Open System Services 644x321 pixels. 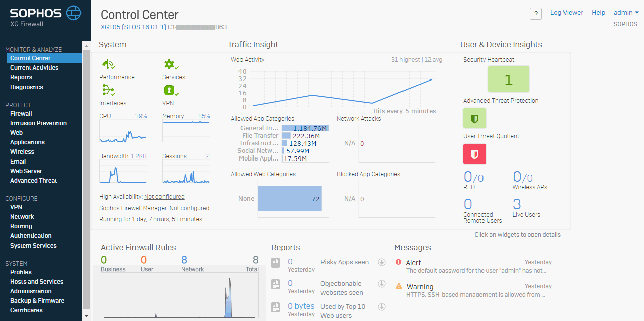(33, 246)
